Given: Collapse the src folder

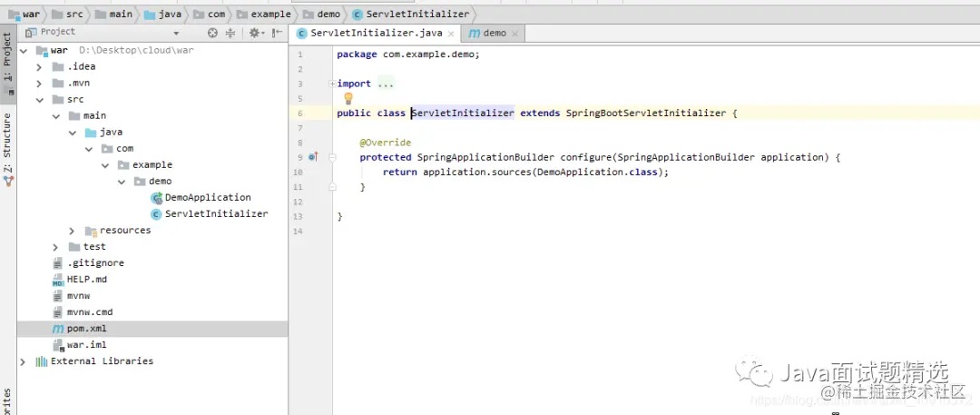Looking at the screenshot, I should [x=39, y=100].
